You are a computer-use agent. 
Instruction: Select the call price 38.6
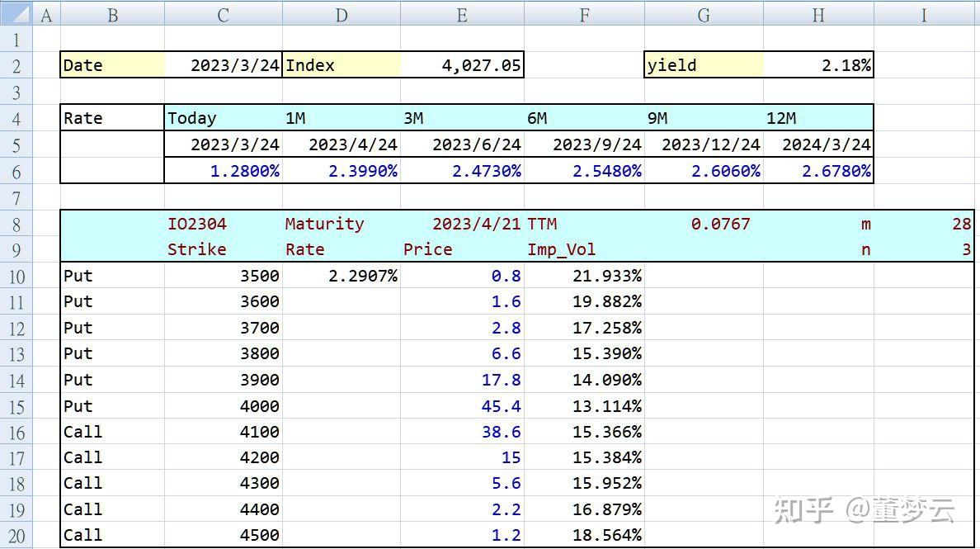pos(462,432)
